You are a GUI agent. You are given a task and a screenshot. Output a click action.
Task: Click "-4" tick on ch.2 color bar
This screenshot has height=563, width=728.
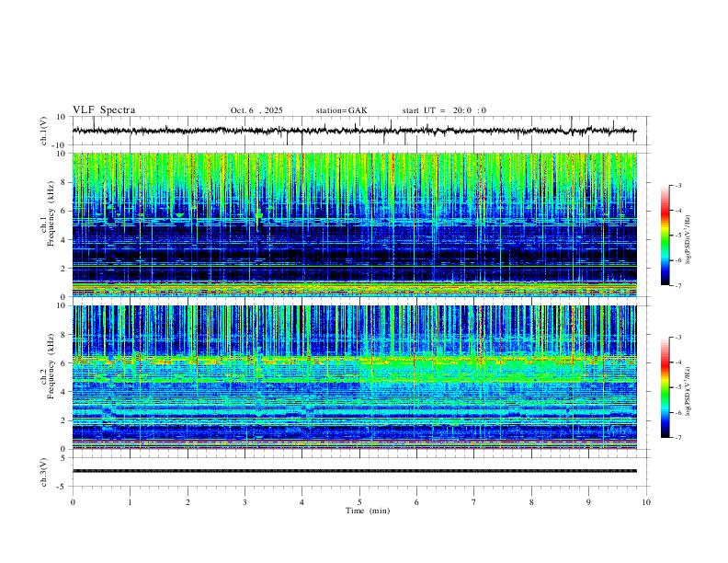tap(678, 362)
